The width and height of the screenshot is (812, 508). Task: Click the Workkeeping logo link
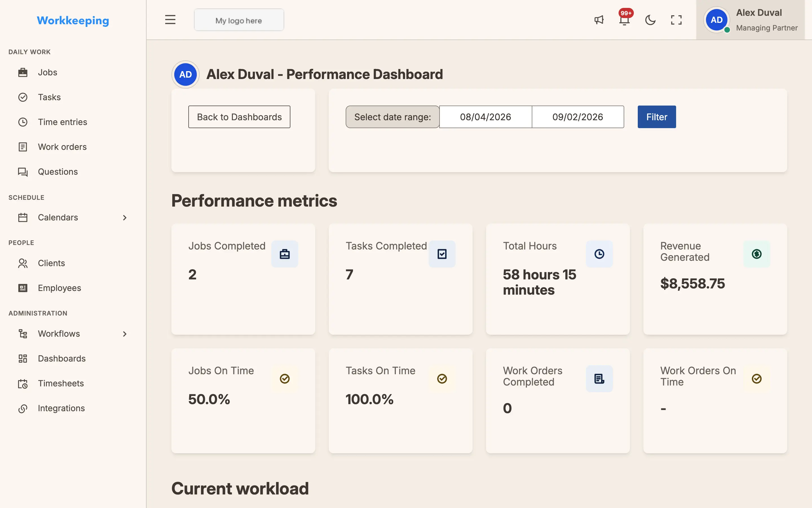click(73, 21)
